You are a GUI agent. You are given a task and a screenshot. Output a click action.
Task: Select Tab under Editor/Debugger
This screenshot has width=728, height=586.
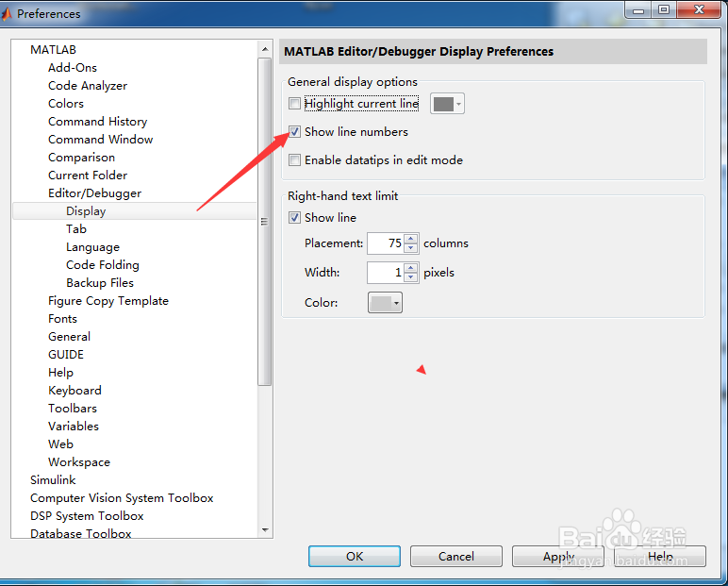pyautogui.click(x=76, y=229)
